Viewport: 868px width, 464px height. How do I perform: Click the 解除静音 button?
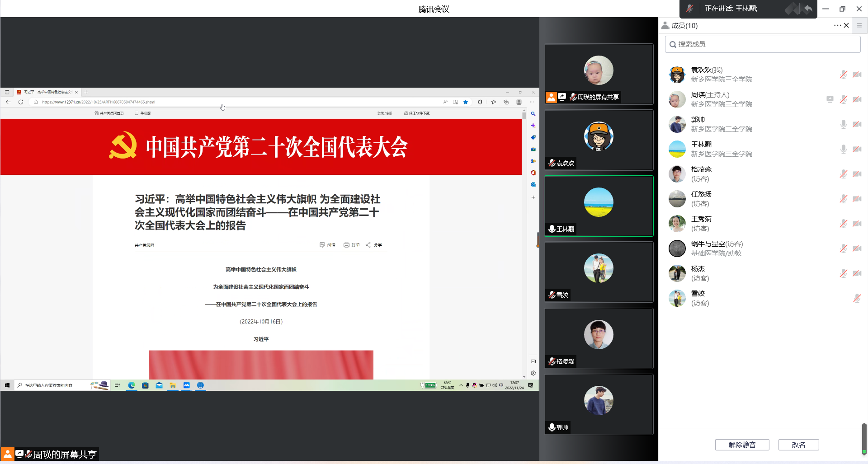point(742,445)
